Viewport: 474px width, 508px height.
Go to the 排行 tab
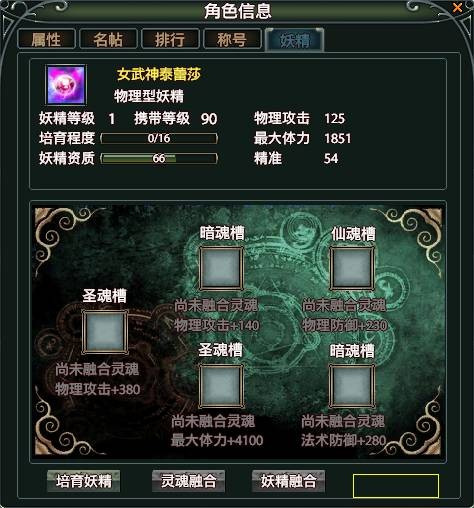(x=170, y=39)
